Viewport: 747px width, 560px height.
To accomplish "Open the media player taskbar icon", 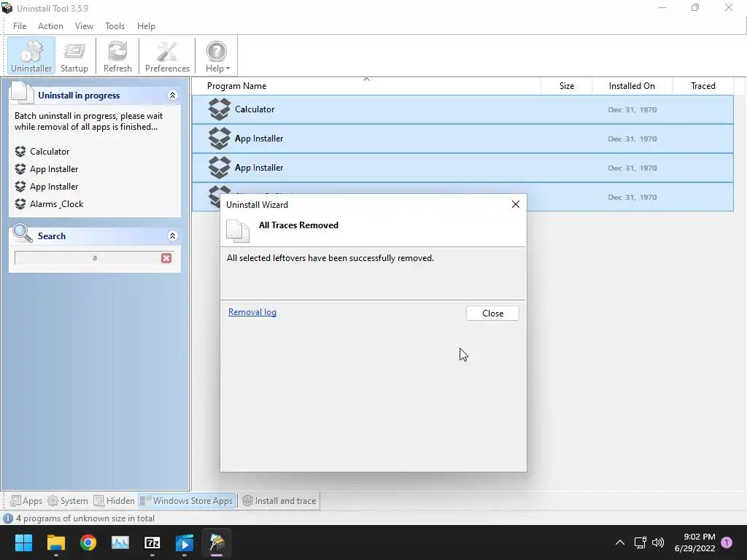I will pos(185,542).
